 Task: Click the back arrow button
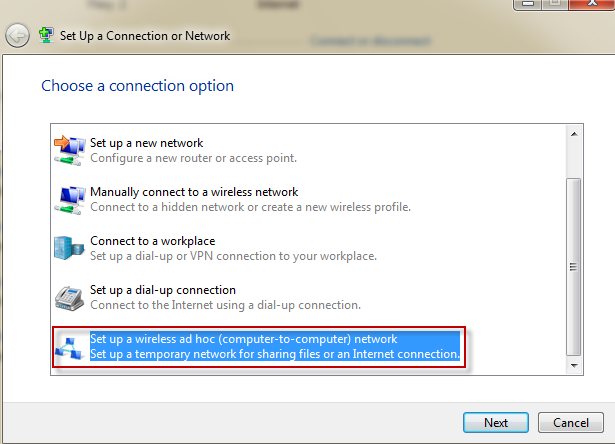click(18, 36)
